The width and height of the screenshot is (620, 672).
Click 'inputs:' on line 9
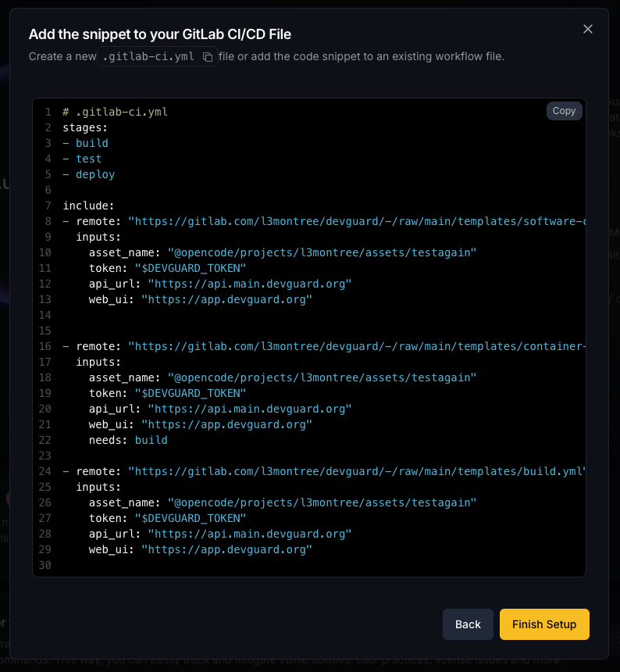[98, 237]
